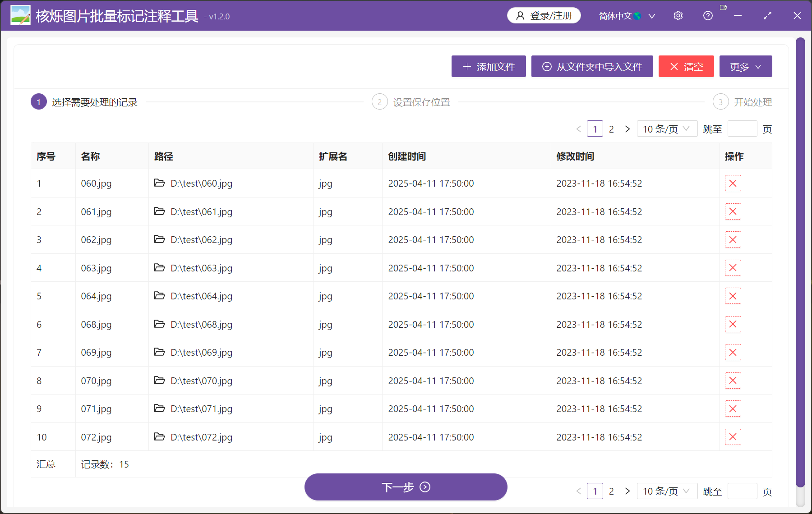Open folder icon for D:\test\069.jpg
This screenshot has width=812, height=514.
pos(159,352)
